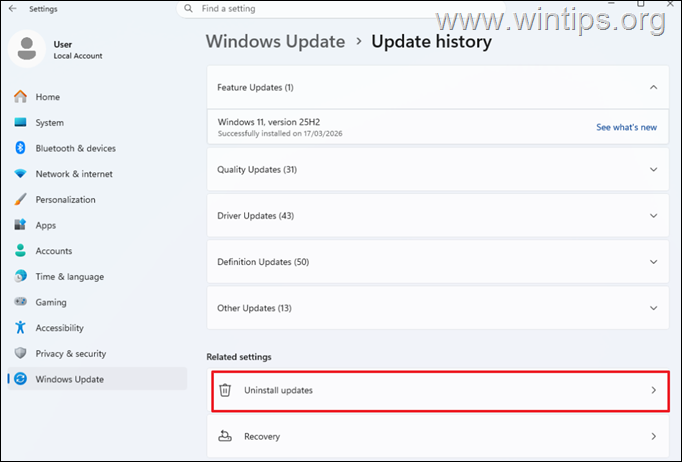Click the Windows Update sync icon
The image size is (682, 462).
pyautogui.click(x=20, y=379)
